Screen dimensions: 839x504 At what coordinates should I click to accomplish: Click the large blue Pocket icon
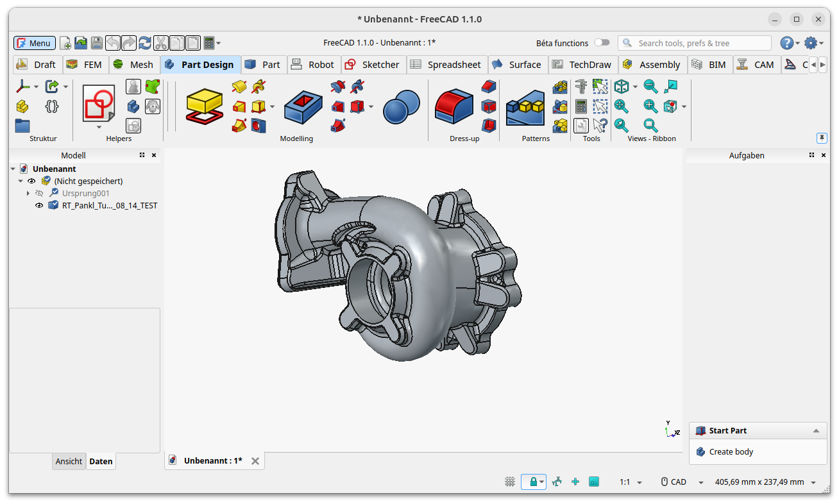tap(303, 106)
